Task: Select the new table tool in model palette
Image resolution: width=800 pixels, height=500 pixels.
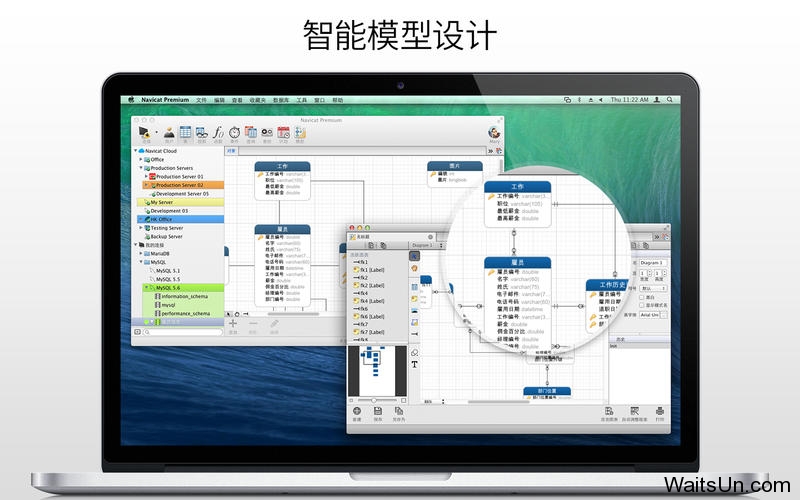Action: click(x=414, y=287)
